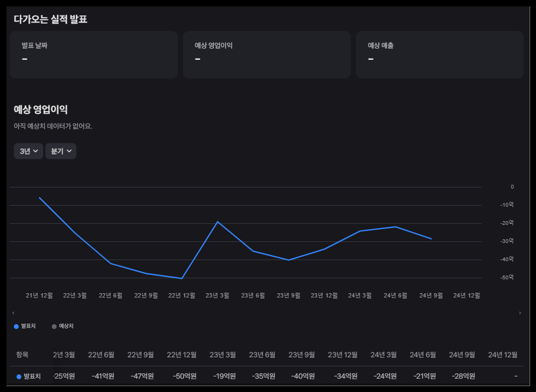Image resolution: width=536 pixels, height=392 pixels.
Task: Click the 예상 영업이익 summary card
Action: [267, 54]
